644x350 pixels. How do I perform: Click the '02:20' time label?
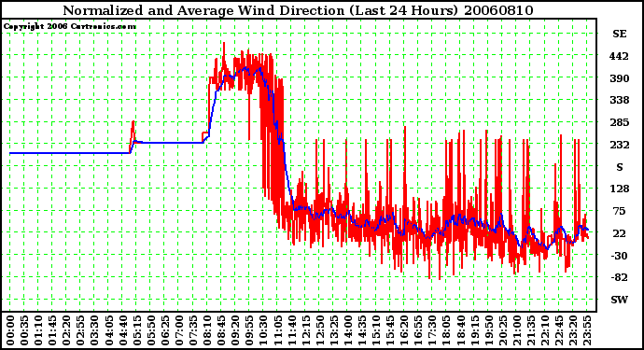click(x=66, y=330)
